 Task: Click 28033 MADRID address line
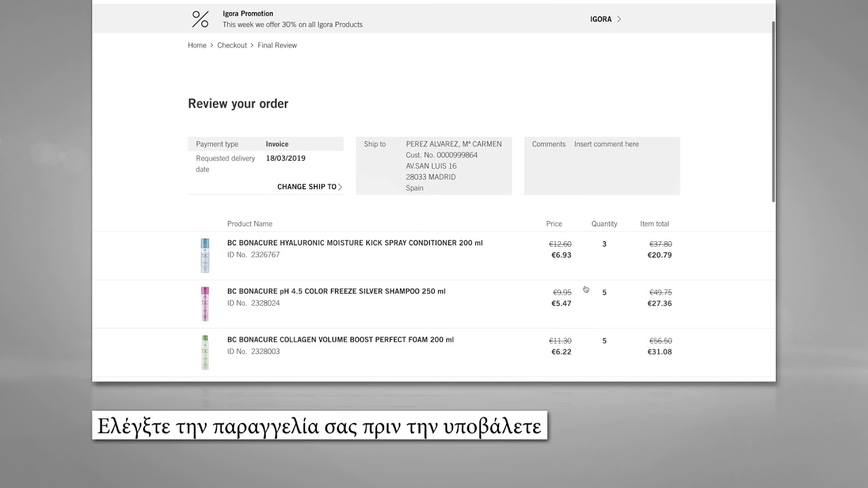point(431,177)
